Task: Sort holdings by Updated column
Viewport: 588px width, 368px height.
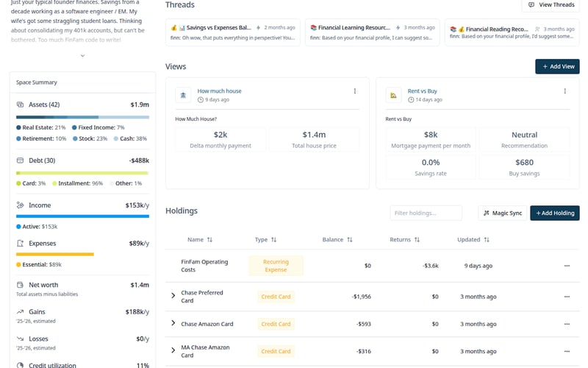Action: (473, 240)
